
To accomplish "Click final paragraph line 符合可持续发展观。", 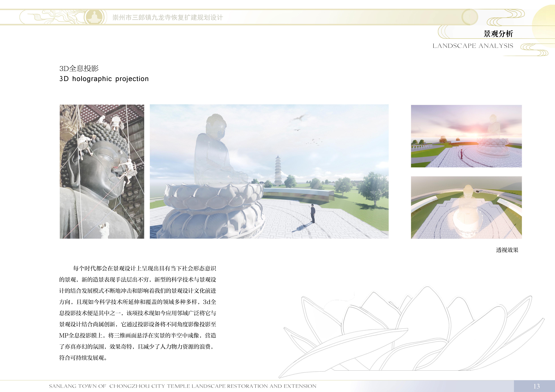I will pos(83,358).
